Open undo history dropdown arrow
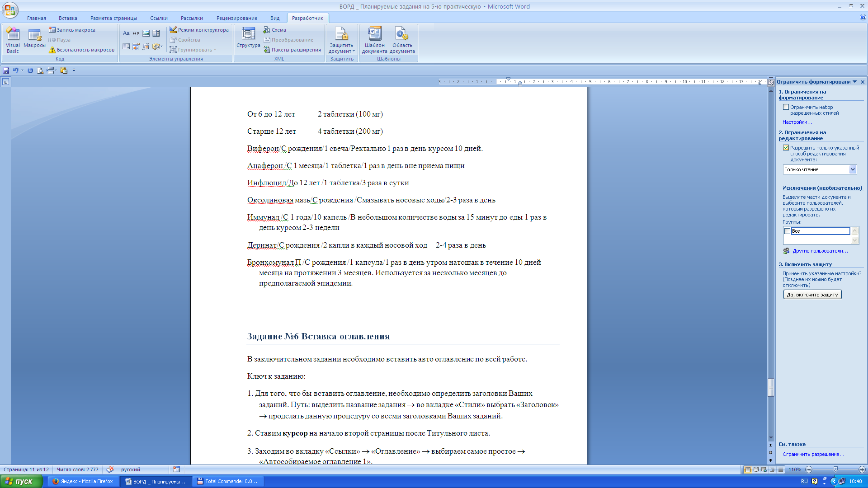The width and height of the screenshot is (868, 488). pos(22,70)
